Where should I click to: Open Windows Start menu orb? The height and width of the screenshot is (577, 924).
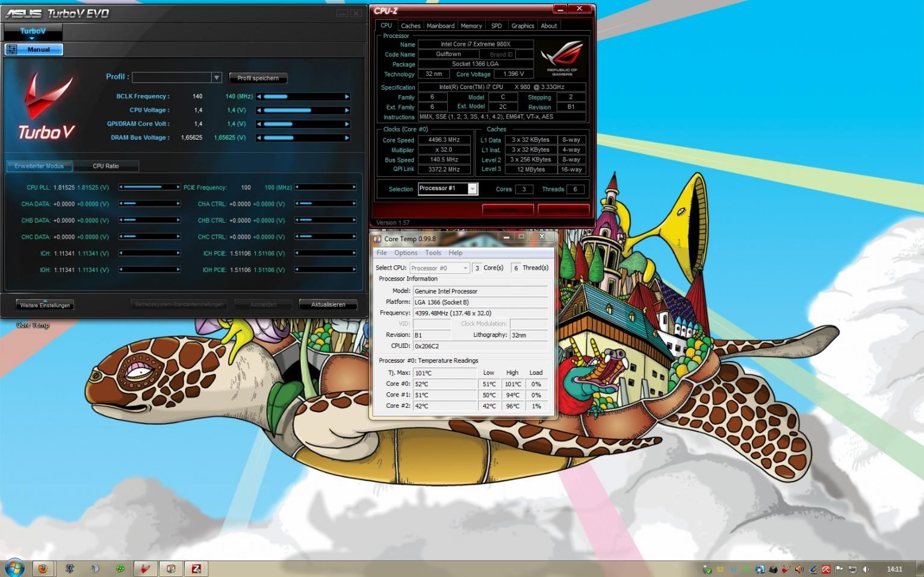(x=14, y=567)
